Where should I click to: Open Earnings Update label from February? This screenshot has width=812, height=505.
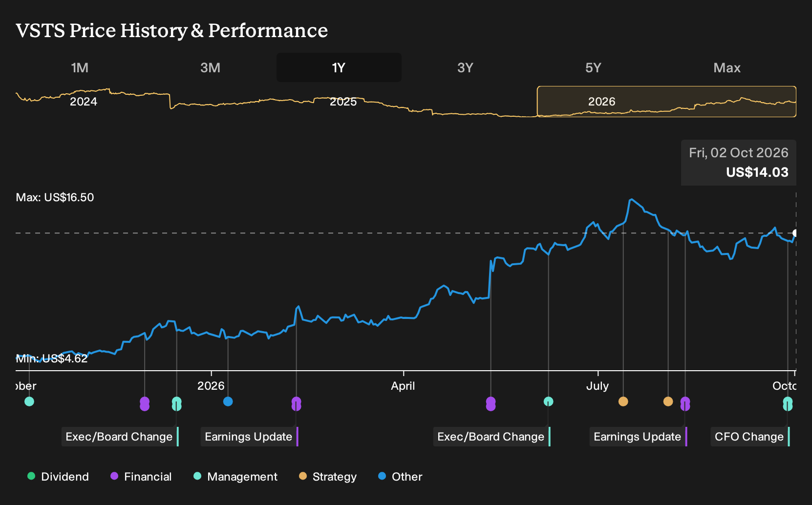click(x=249, y=437)
